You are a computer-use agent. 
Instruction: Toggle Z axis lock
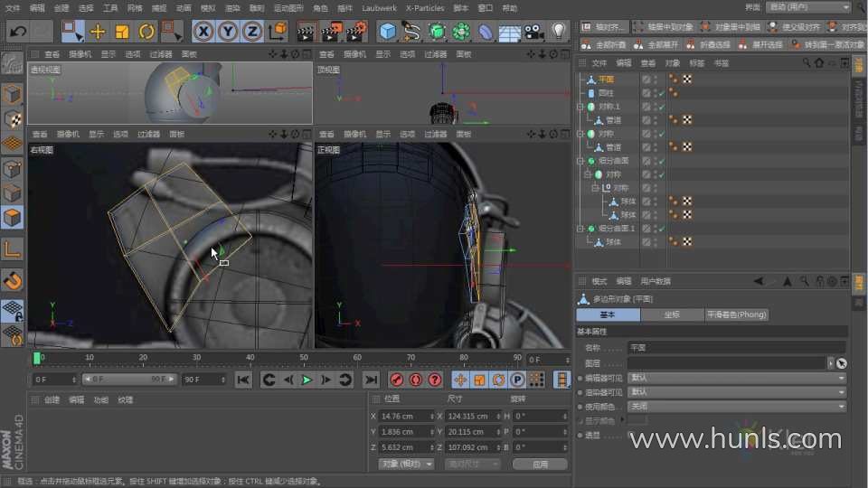point(252,31)
